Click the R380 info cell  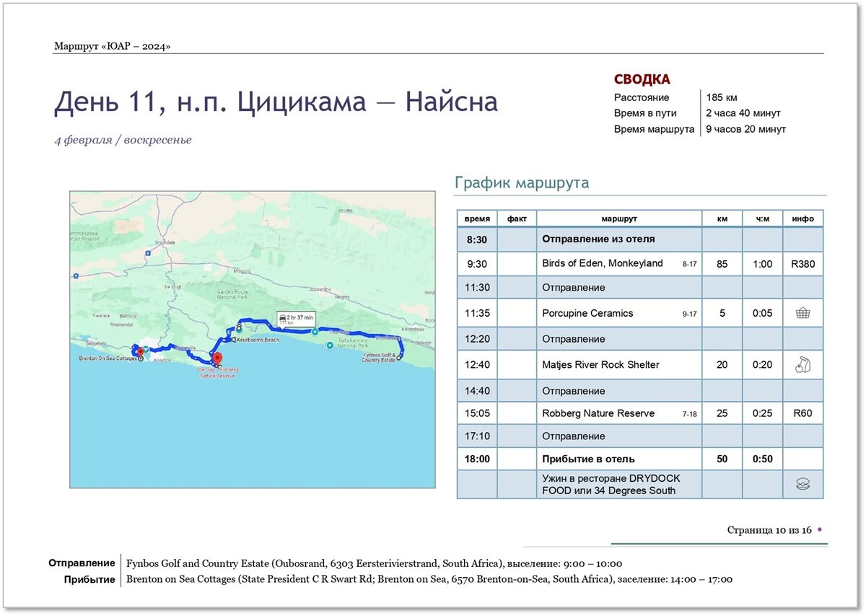tap(802, 264)
